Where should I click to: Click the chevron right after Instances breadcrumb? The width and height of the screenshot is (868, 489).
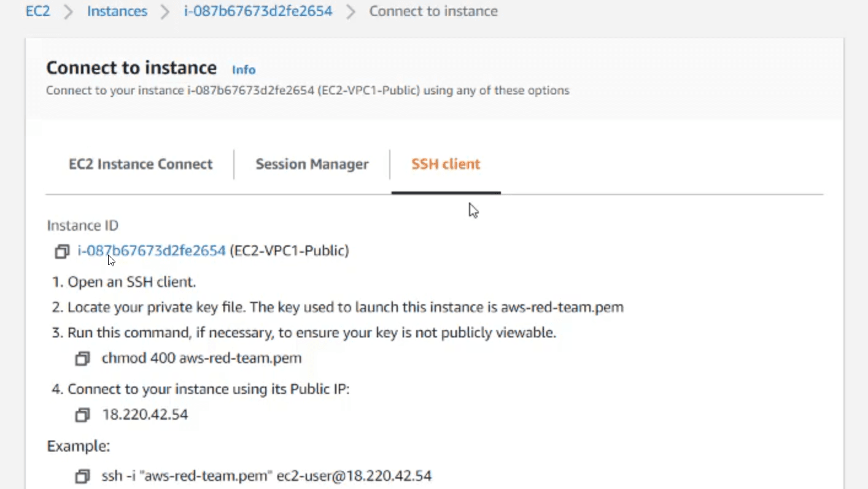pos(165,12)
